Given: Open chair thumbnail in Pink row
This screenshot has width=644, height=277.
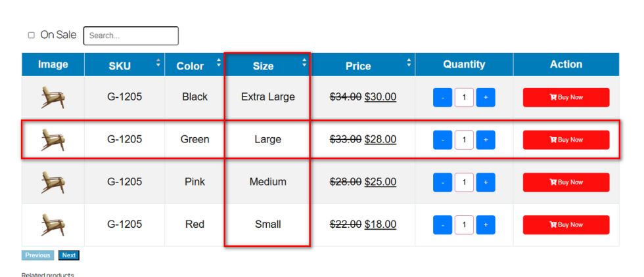Looking at the screenshot, I should point(53,182).
